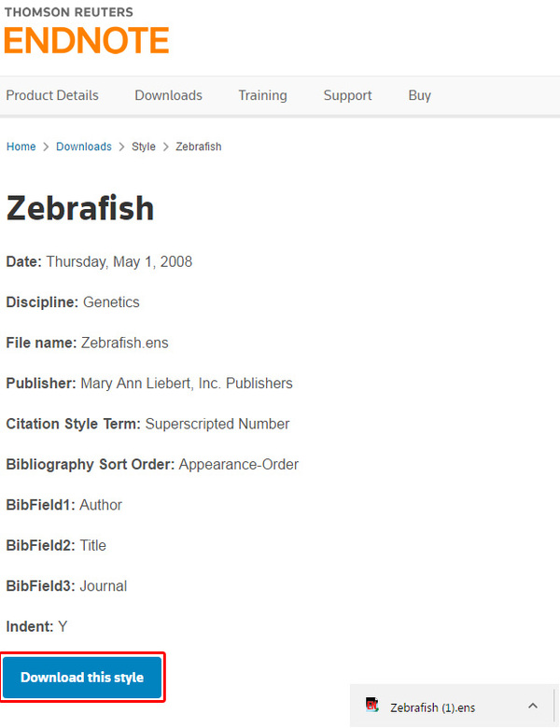Image resolution: width=560 pixels, height=728 pixels.
Task: Go to the Training section
Action: 262,95
